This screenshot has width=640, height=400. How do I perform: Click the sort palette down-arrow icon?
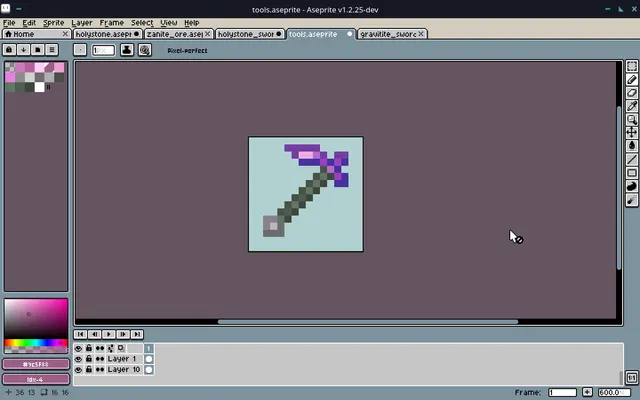tap(23, 50)
